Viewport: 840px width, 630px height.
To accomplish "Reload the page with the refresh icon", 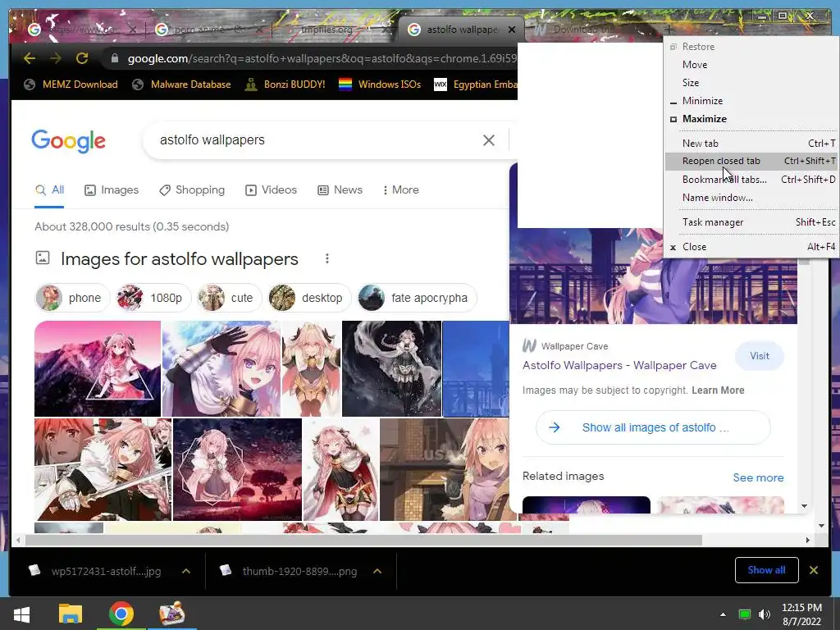I will click(x=81, y=58).
